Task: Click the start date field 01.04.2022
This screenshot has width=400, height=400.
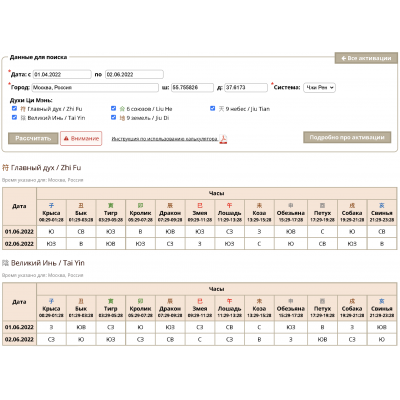Action: point(62,74)
